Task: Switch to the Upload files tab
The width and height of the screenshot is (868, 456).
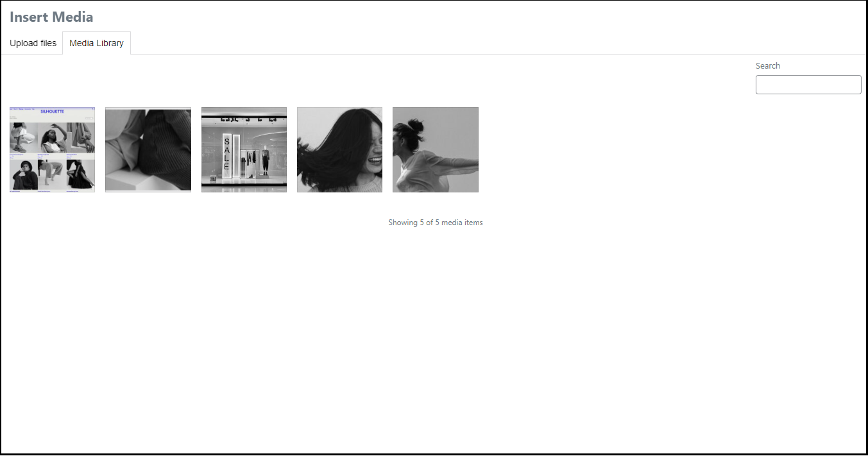Action: coord(33,43)
